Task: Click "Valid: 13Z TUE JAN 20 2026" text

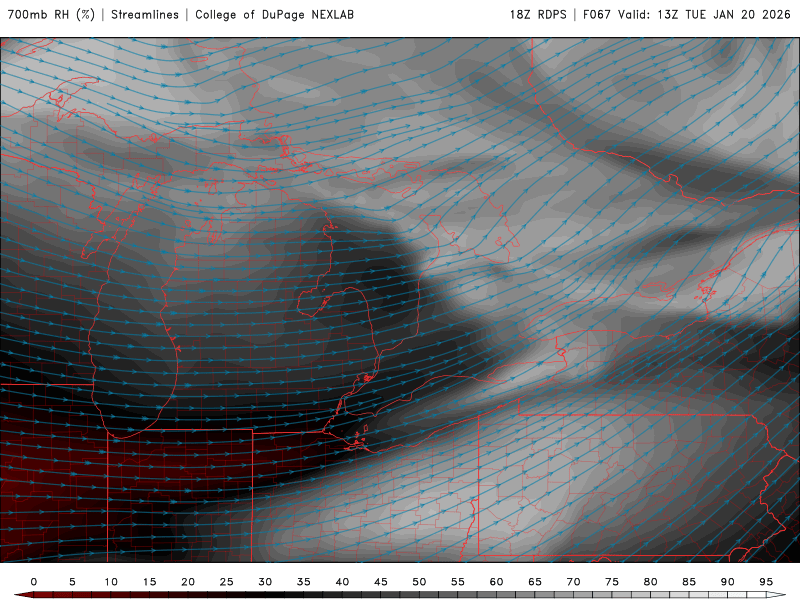Action: point(704,15)
